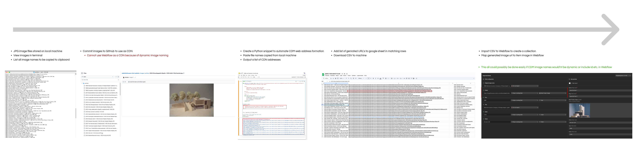Image resolution: width=644 pixels, height=154 pixels.
Task: Star the jaakko-heliovaara.fi-kuvat spreadsheet
Action: tap(342, 74)
